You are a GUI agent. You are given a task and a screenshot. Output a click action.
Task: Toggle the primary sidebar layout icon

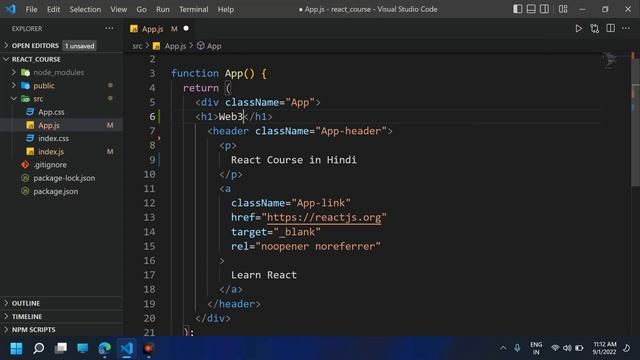click(x=518, y=9)
